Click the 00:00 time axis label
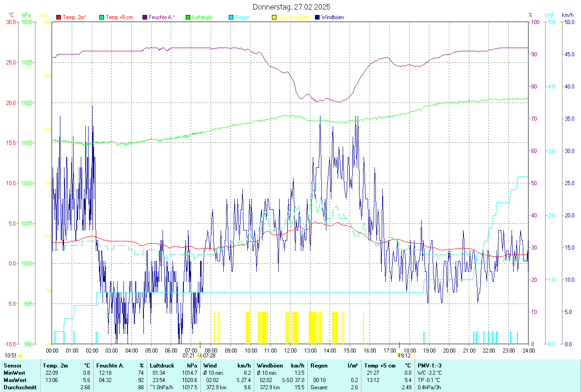Image resolution: width=581 pixels, height=392 pixels. tap(52, 350)
